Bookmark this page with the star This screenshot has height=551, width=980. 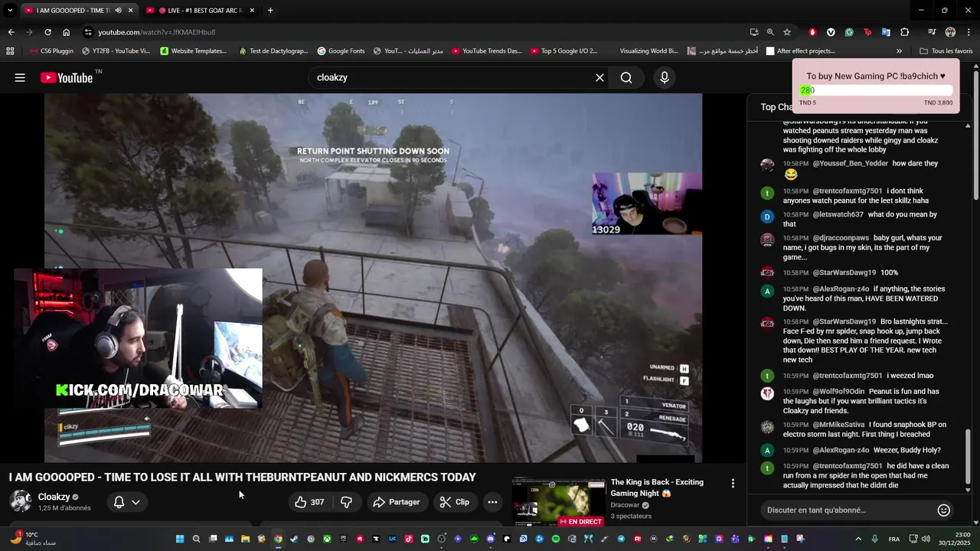coord(787,32)
